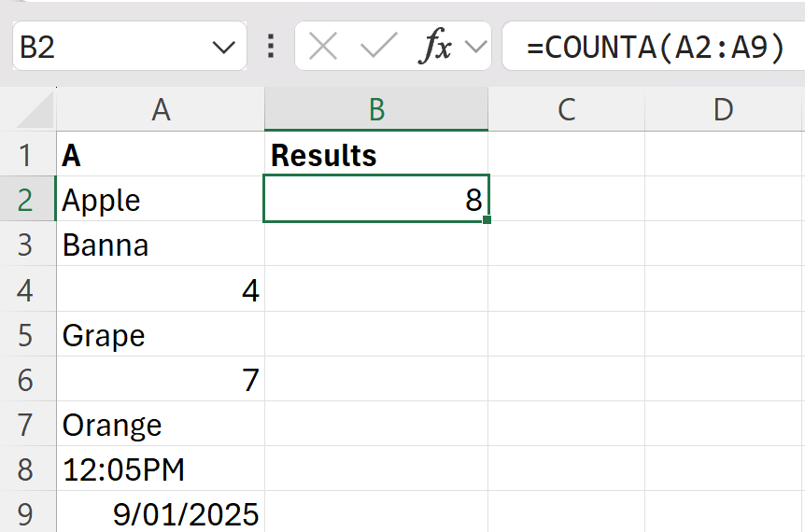
Task: Open the Name Box dropdown arrow
Action: point(224,47)
